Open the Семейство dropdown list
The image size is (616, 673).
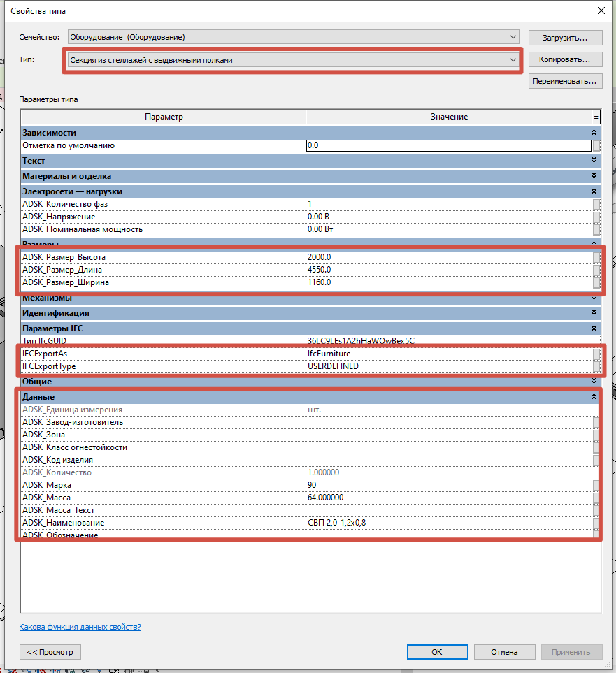(x=514, y=36)
